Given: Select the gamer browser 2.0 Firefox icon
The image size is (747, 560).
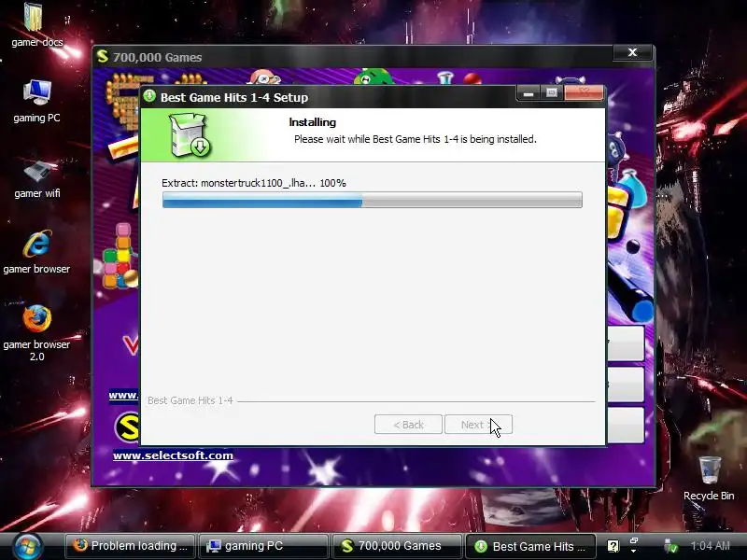Looking at the screenshot, I should coord(36,332).
